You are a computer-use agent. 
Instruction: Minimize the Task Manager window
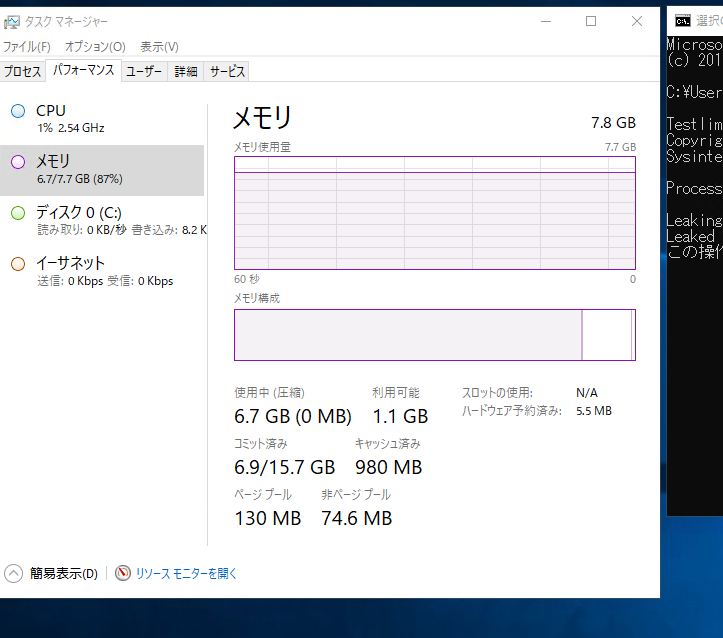(x=546, y=21)
